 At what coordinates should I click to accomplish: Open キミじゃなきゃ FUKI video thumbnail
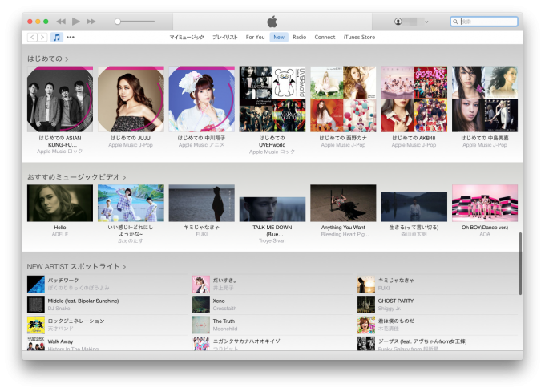(x=202, y=203)
